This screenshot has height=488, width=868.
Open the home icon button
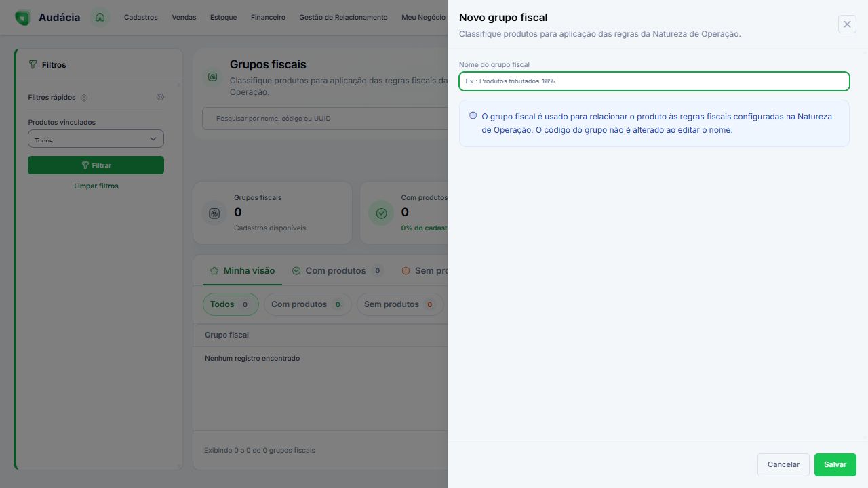point(100,18)
